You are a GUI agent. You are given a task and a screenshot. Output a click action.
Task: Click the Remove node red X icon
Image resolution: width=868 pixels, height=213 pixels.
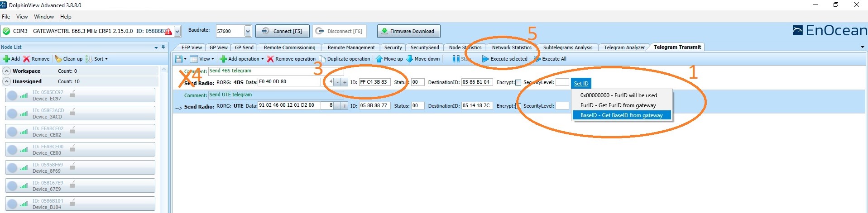pyautogui.click(x=27, y=59)
